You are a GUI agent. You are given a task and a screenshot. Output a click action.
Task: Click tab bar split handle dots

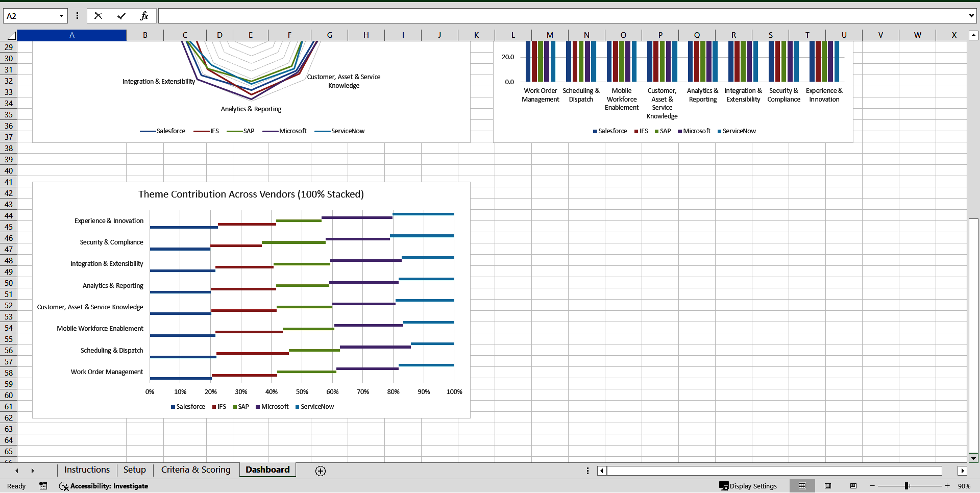(x=587, y=471)
